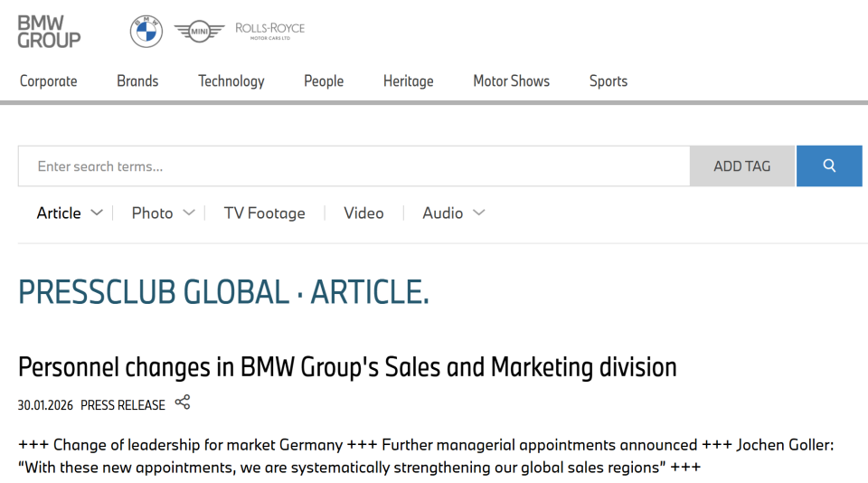The width and height of the screenshot is (868, 483).
Task: Click the PRESSCLUB GLOBAL · ARTICLE heading
Action: (223, 292)
